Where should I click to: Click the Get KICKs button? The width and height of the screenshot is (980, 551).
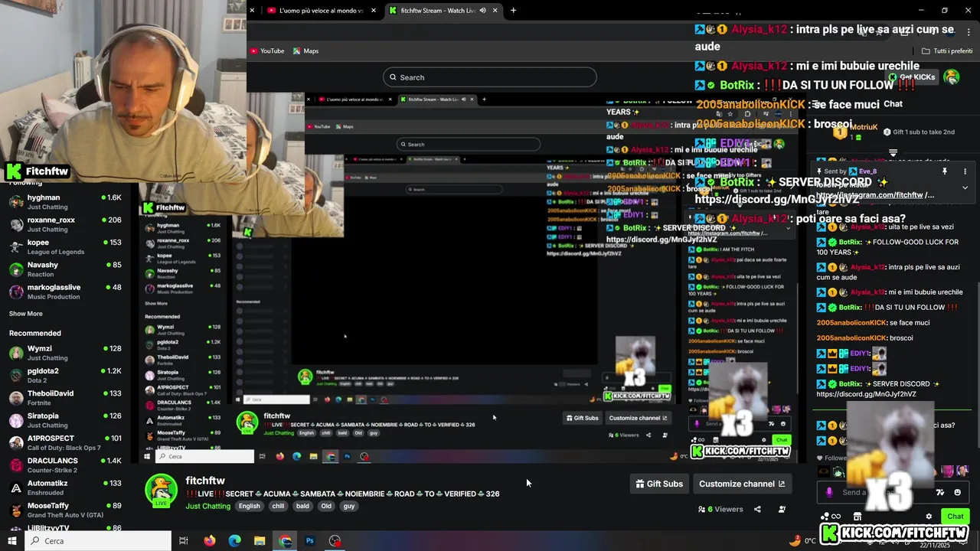tap(912, 77)
